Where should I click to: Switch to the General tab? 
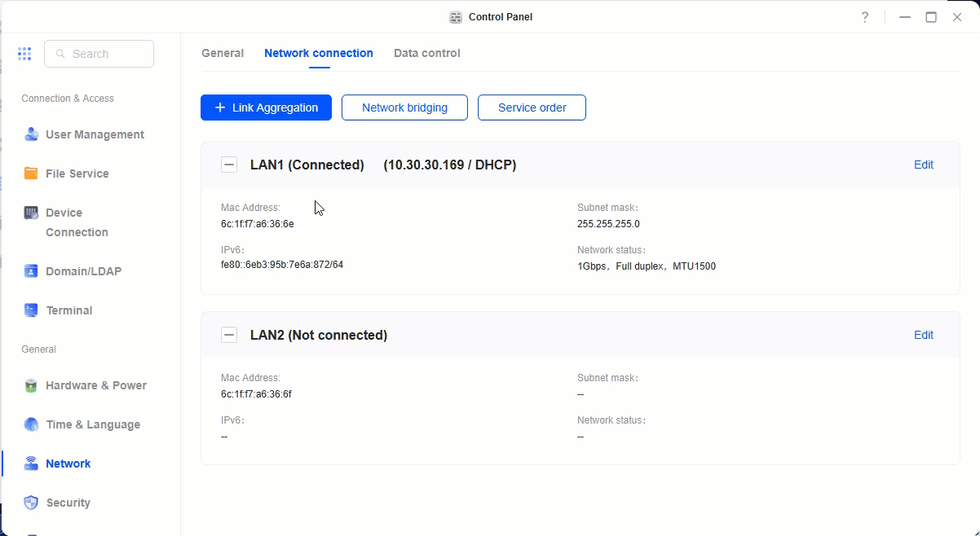tap(223, 53)
